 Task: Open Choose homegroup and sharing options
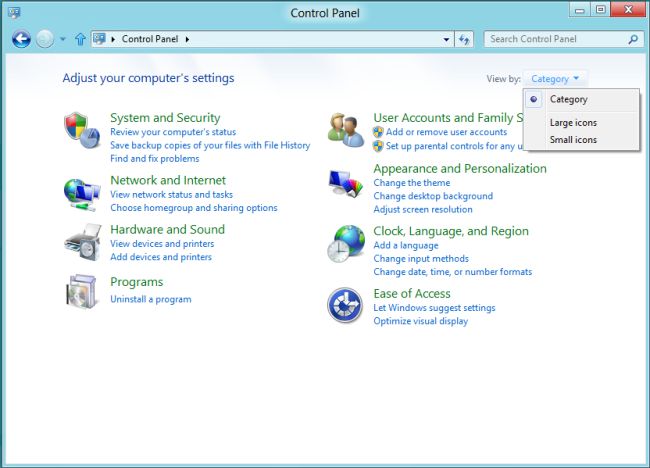(194, 208)
